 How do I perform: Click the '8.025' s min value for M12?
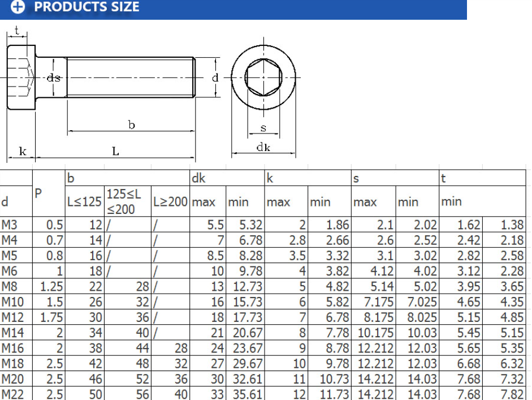[422, 317]
